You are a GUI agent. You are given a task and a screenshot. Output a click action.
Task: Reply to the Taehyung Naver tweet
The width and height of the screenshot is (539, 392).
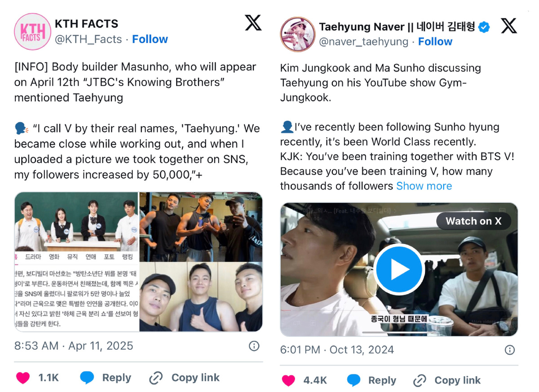pyautogui.click(x=372, y=380)
